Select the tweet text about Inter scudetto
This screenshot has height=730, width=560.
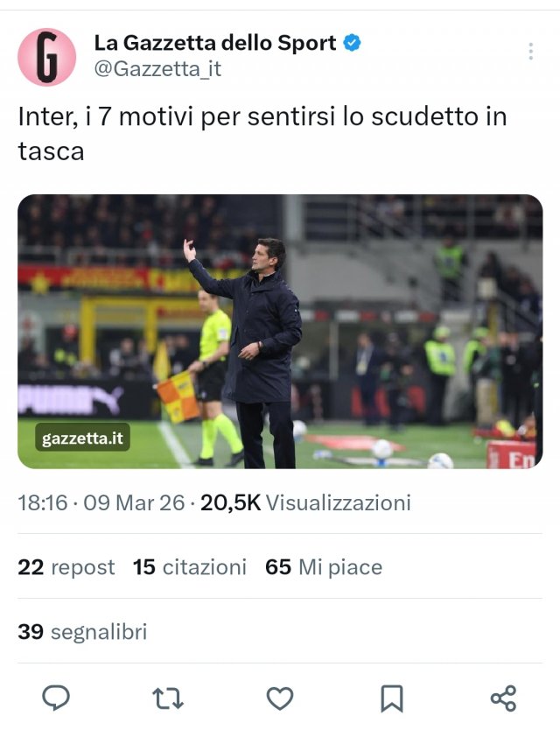pos(262,133)
